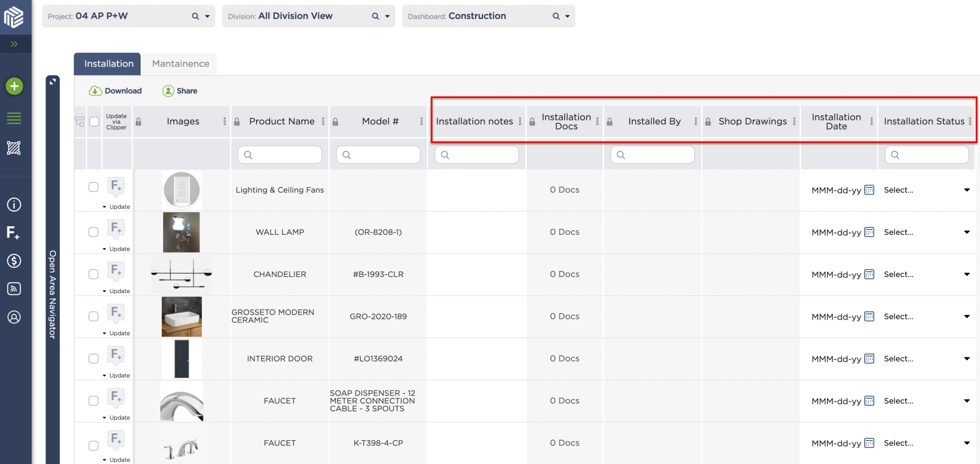Click the Share button
Viewport: 980px width, 464px height.
180,91
